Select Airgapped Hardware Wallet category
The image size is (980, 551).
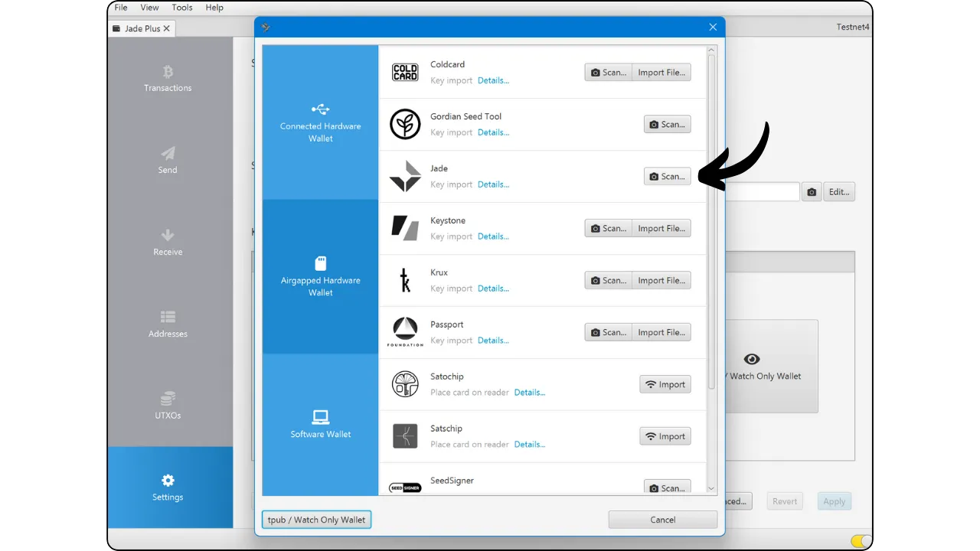point(320,276)
